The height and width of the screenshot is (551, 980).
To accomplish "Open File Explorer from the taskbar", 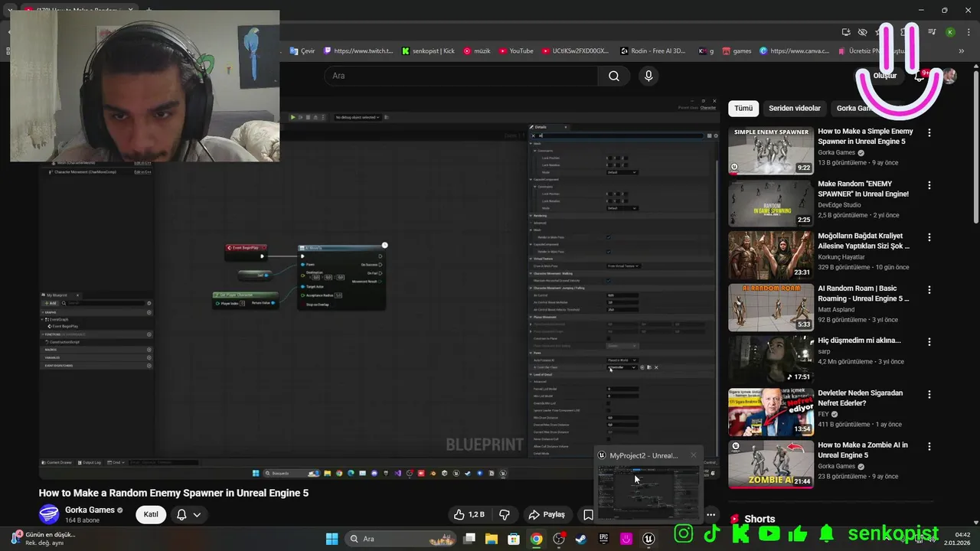I will coord(491,539).
